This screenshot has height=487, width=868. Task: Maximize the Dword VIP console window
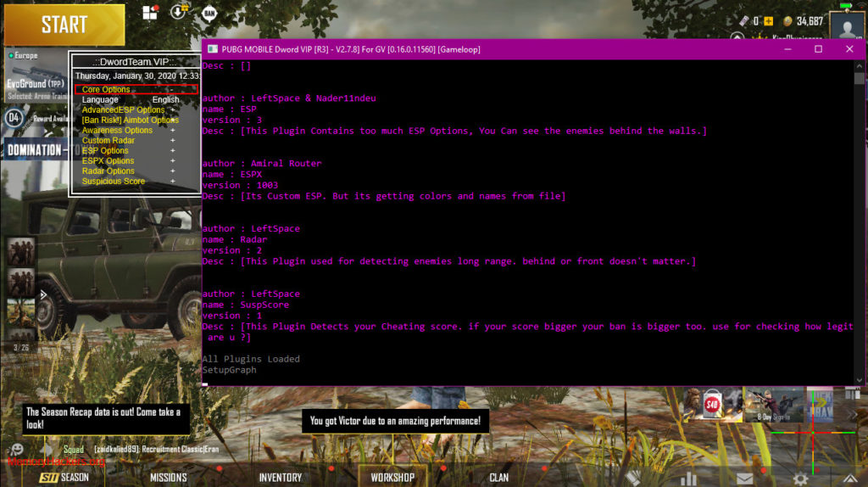coord(818,48)
